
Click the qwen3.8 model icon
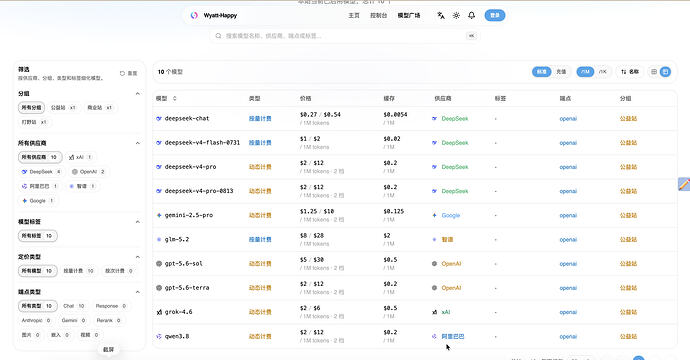(x=159, y=336)
